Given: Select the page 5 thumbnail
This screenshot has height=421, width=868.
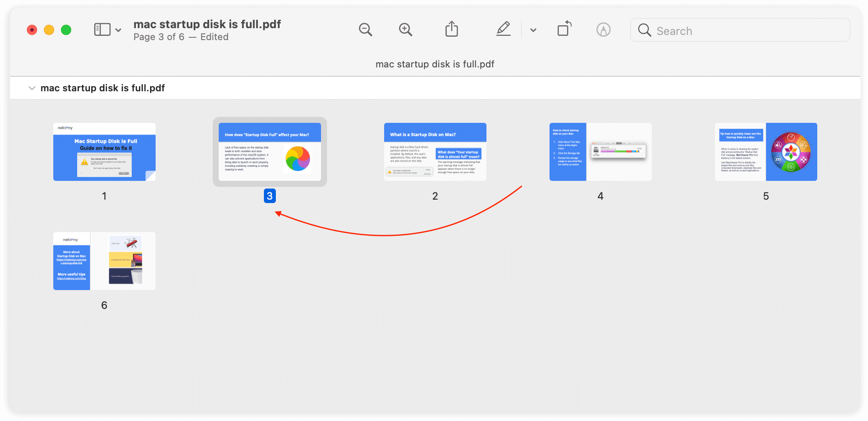Looking at the screenshot, I should 765,152.
